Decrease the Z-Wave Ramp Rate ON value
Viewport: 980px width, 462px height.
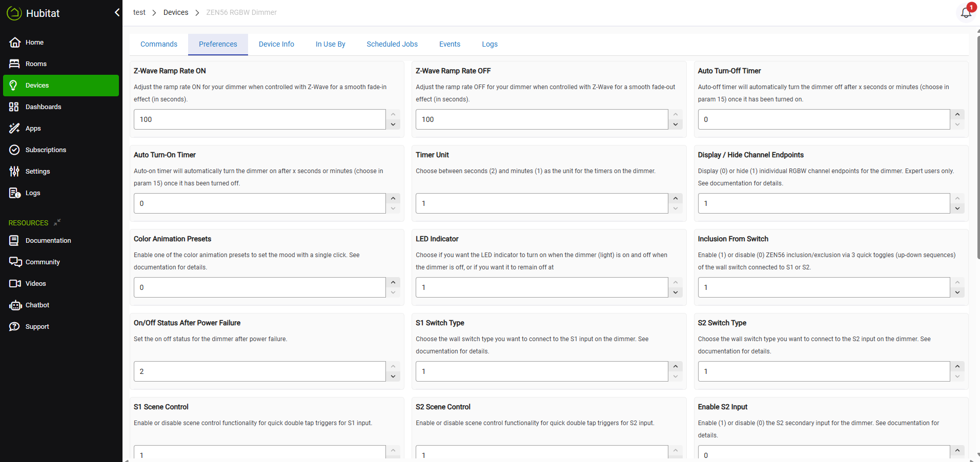coord(393,124)
